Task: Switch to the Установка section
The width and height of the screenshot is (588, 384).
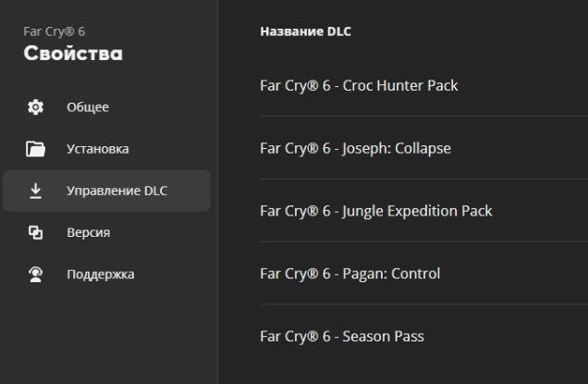Action: (x=97, y=149)
